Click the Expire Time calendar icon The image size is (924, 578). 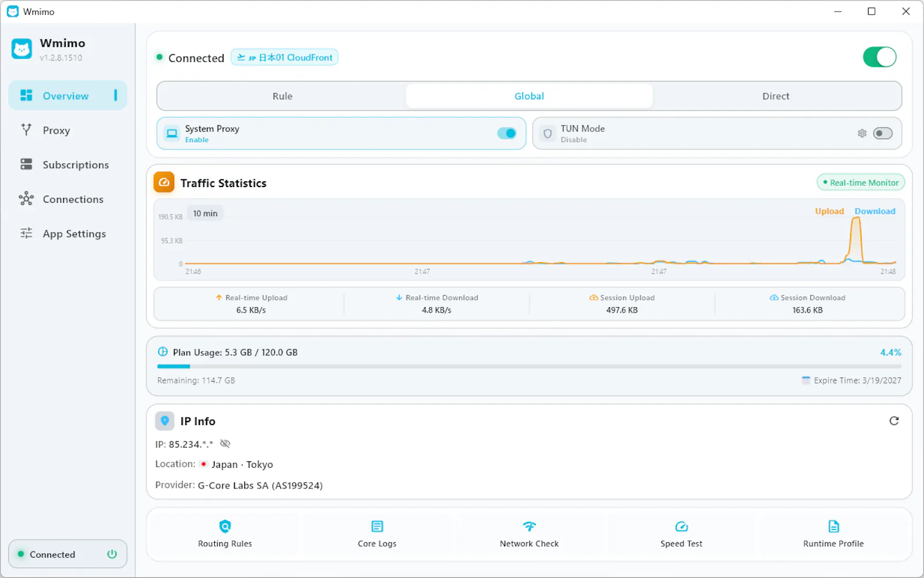806,380
